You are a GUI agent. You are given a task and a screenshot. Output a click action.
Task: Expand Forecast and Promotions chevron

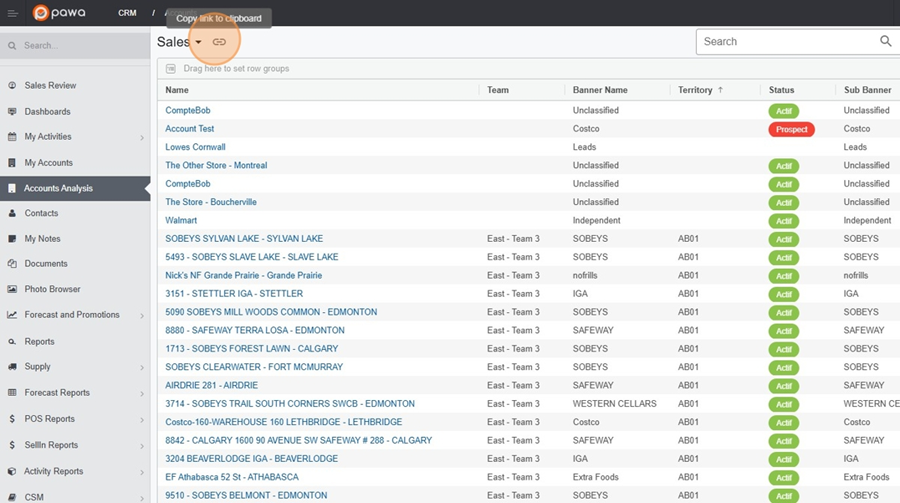142,315
